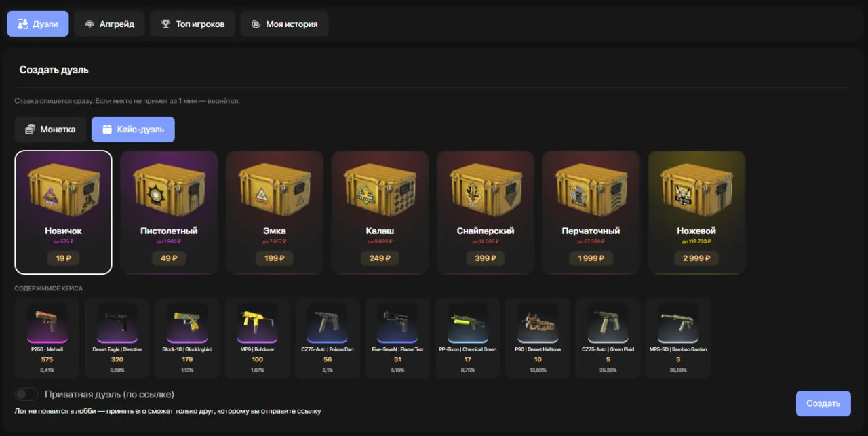The height and width of the screenshot is (436, 868).
Task: Select the PP-Bizon | Chemical Green skin image
Action: point(468,323)
